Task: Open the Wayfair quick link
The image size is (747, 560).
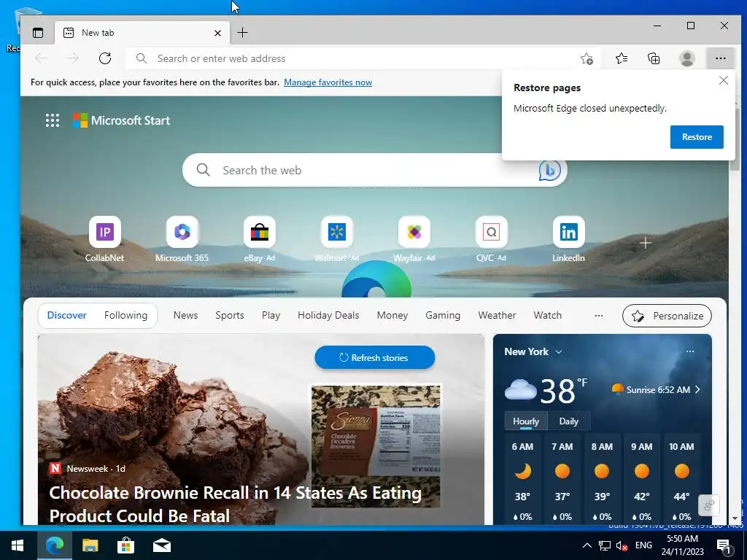Action: (414, 239)
